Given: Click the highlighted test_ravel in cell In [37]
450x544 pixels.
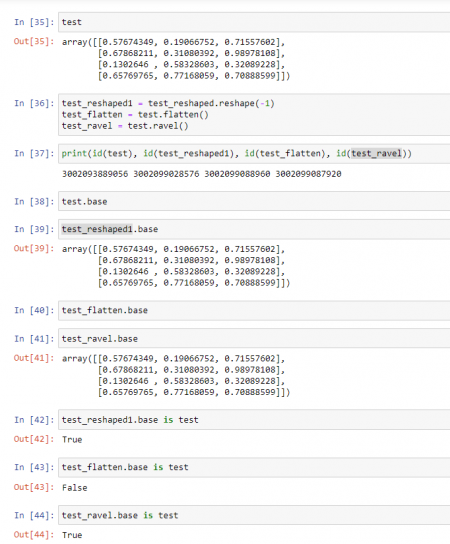Looking at the screenshot, I should (x=376, y=153).
